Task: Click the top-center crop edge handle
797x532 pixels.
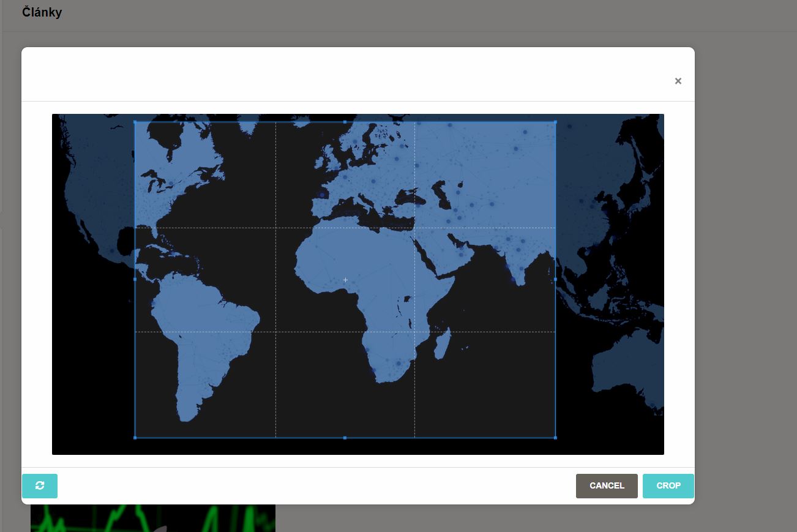Action: (x=345, y=122)
